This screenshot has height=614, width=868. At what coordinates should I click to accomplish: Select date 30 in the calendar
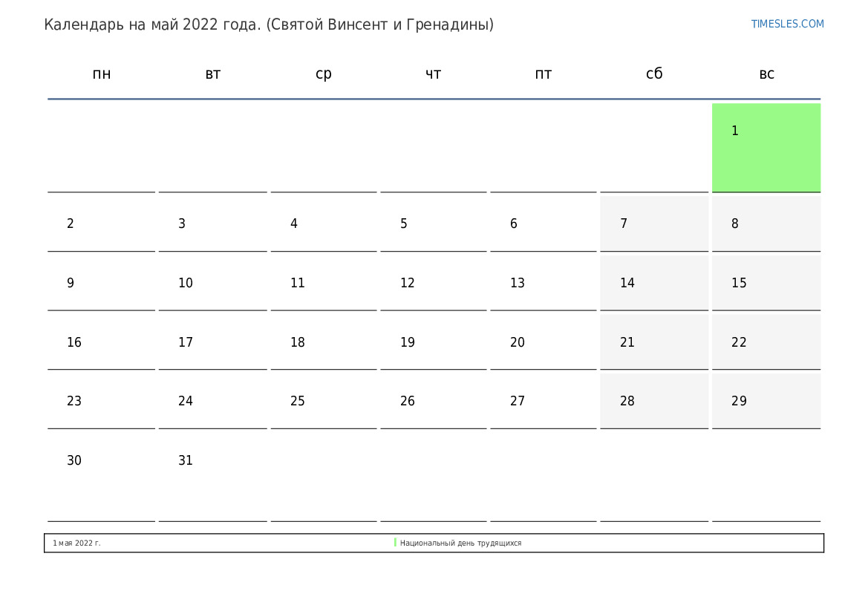tap(101, 477)
